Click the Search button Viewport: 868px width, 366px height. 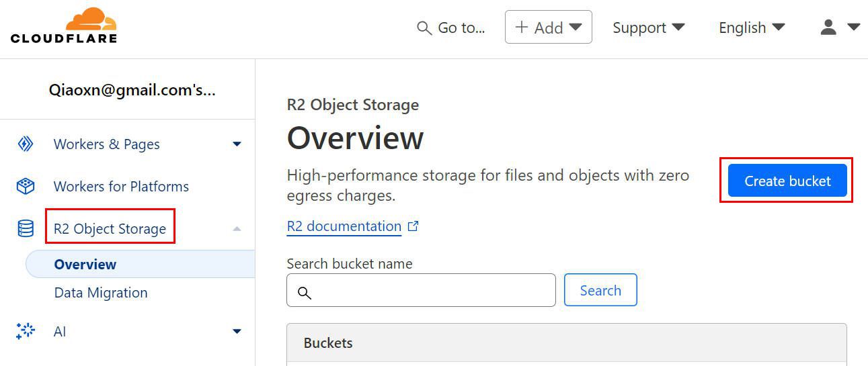600,290
